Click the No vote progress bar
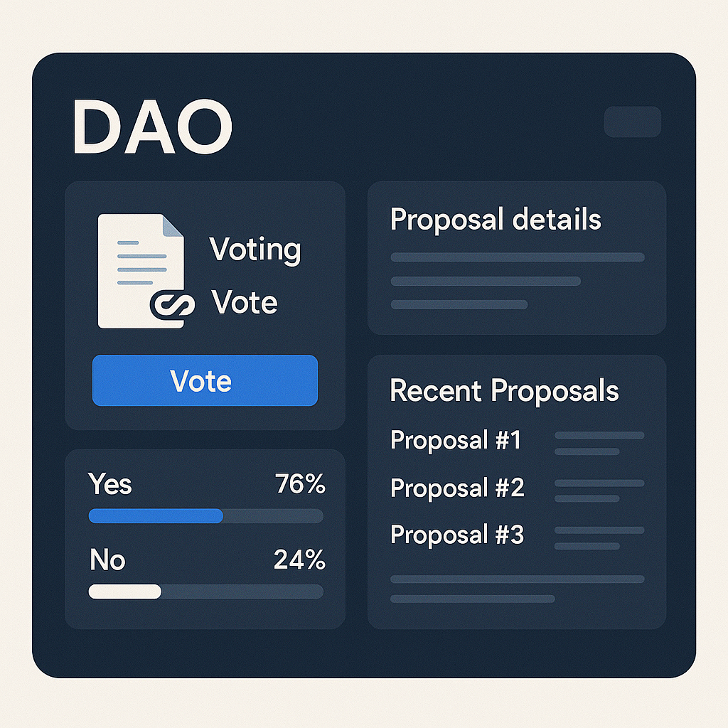728x728 pixels. click(205, 591)
